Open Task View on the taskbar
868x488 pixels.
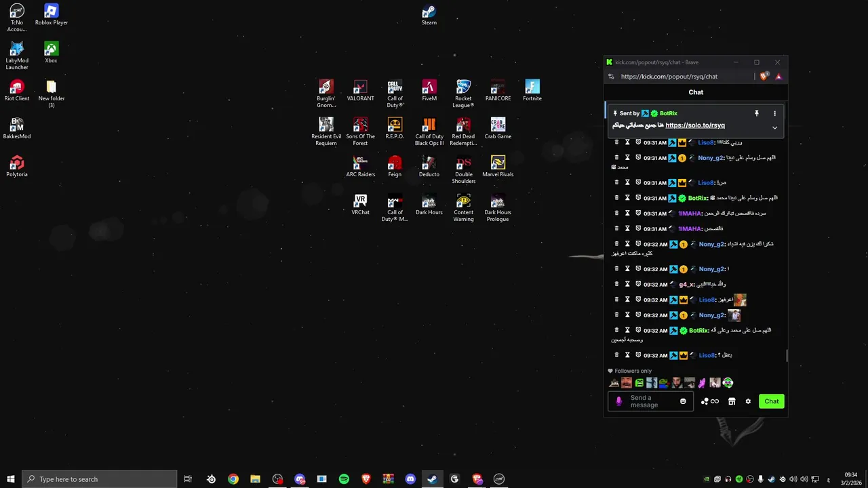[x=188, y=479]
